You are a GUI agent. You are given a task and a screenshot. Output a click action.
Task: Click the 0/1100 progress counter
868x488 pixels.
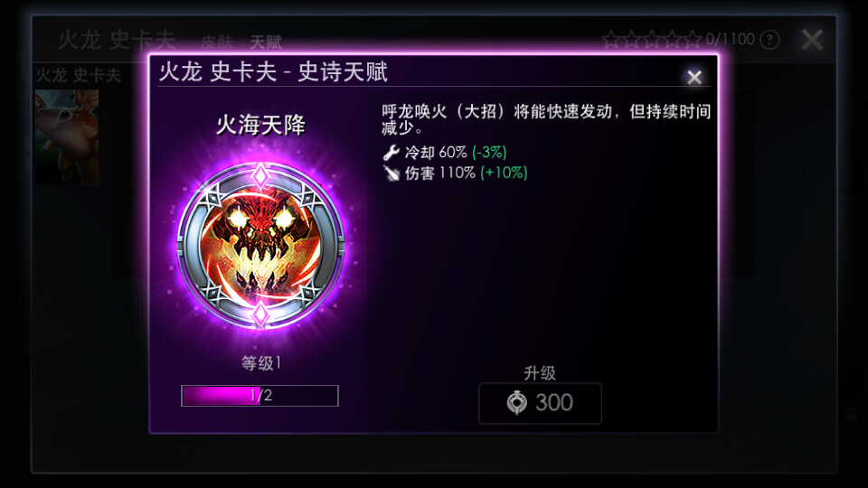(731, 39)
